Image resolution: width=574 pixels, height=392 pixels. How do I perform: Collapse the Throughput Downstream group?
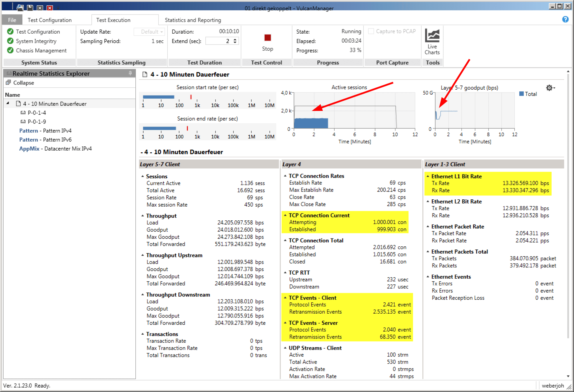click(143, 295)
